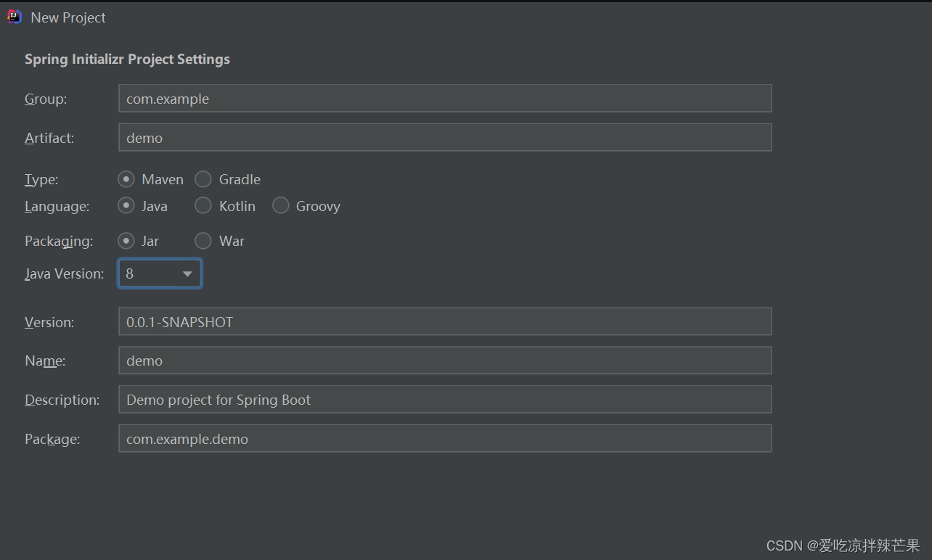
Task: Click the Version field with 0.0.1-SNAPSHOT
Action: [445, 321]
